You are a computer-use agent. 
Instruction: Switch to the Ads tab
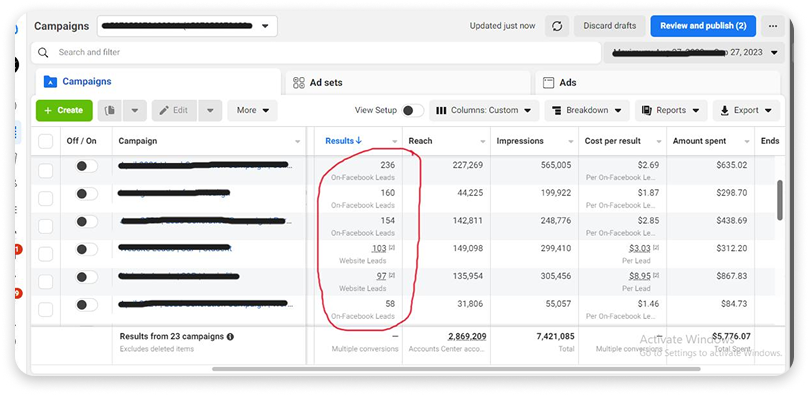pyautogui.click(x=657, y=83)
